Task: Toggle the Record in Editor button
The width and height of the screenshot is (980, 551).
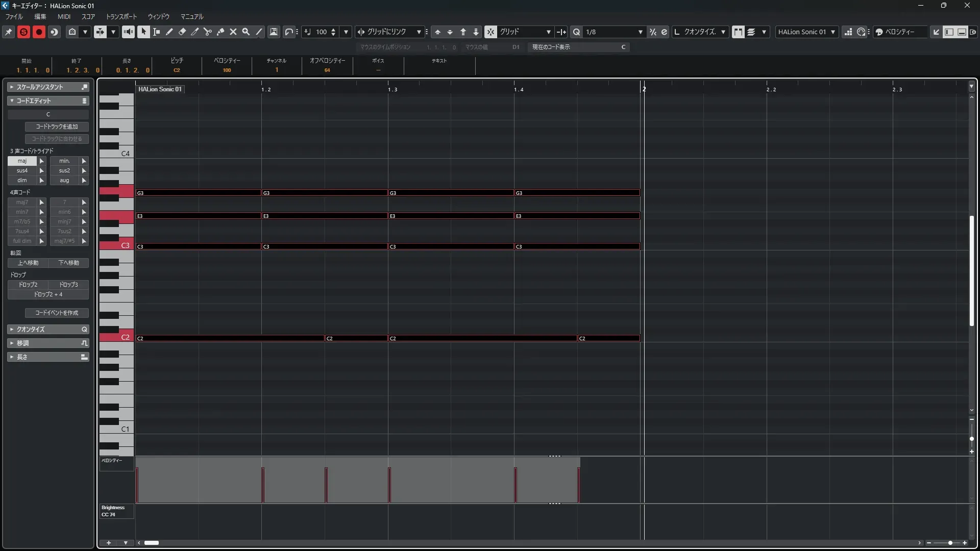Action: pyautogui.click(x=39, y=32)
